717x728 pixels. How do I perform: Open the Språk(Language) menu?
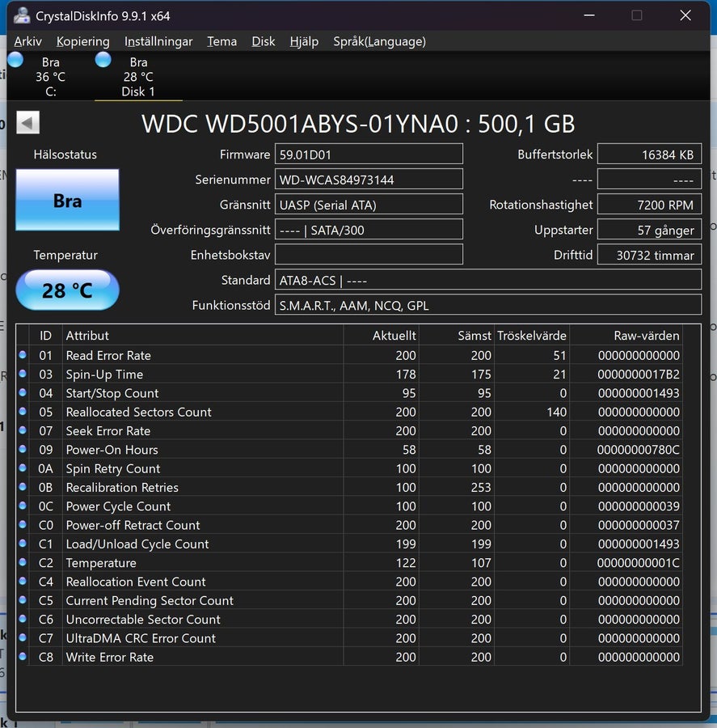380,41
